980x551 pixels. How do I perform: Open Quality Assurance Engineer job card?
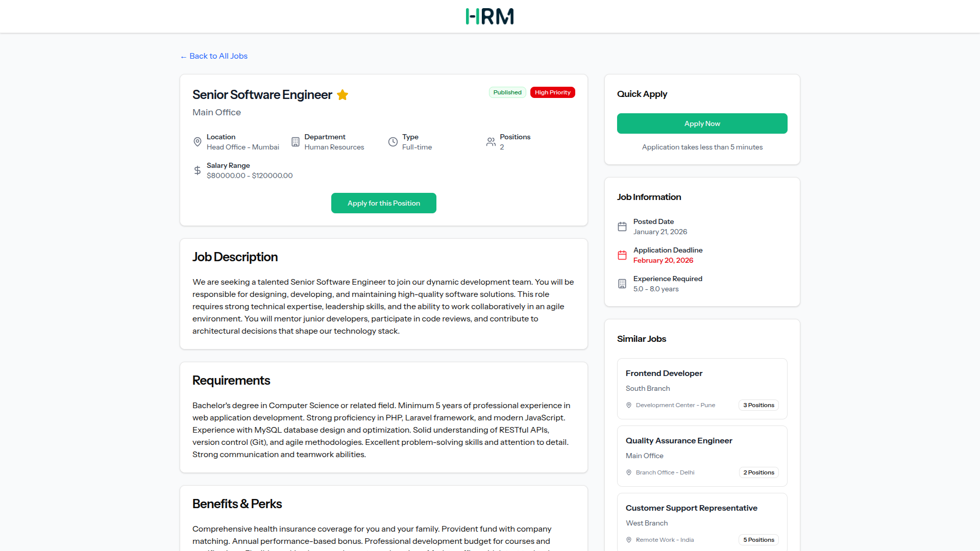tap(678, 441)
